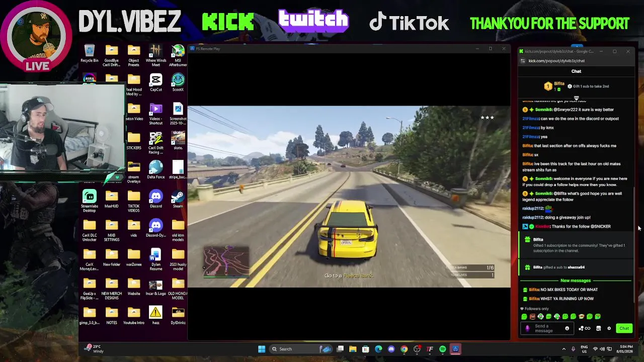Open the Streamlabs Desktop shortcut

[90, 201]
